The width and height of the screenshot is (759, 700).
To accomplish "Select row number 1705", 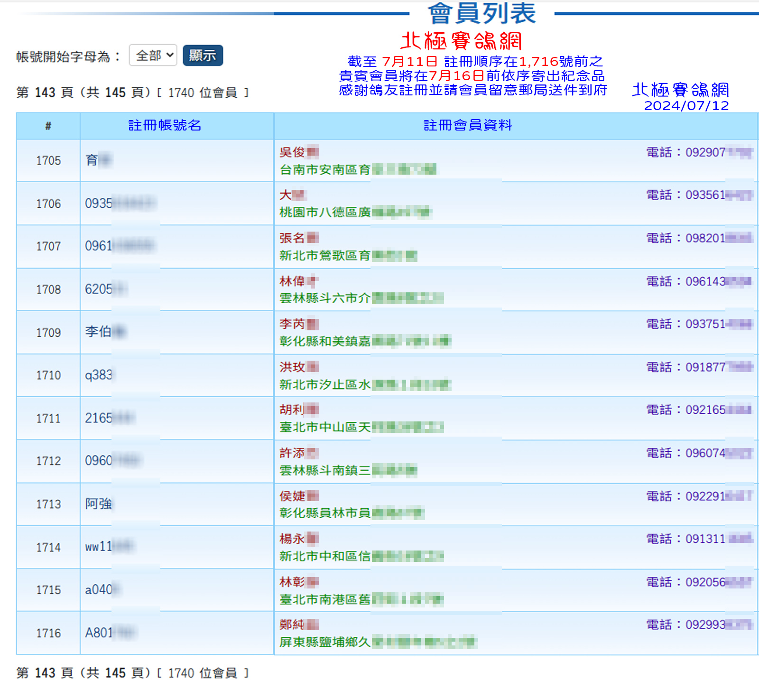I will tap(48, 160).
